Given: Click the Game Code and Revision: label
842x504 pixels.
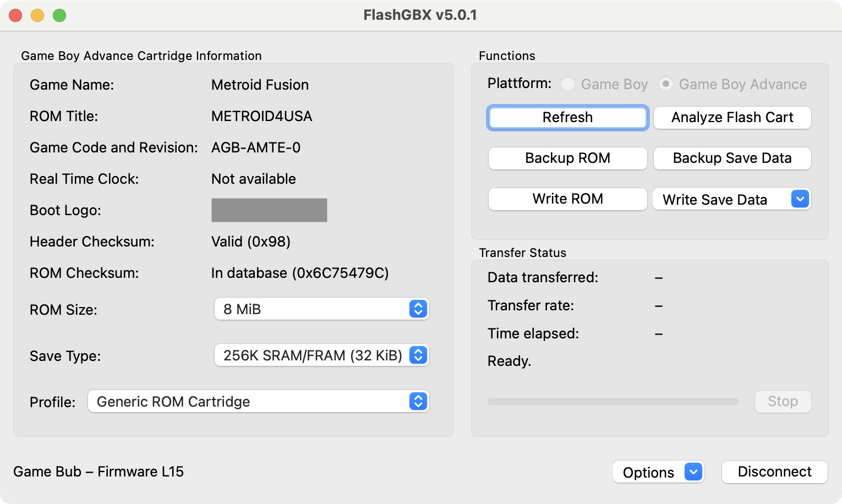Looking at the screenshot, I should tap(114, 147).
